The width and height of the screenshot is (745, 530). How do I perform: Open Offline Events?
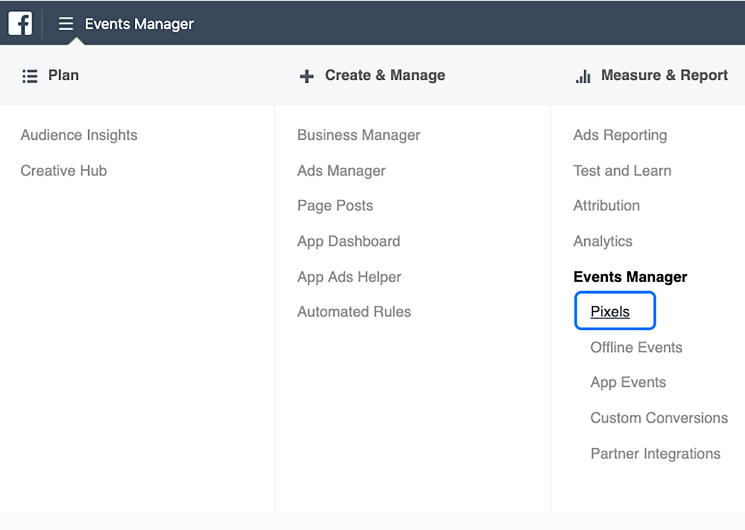coord(636,347)
